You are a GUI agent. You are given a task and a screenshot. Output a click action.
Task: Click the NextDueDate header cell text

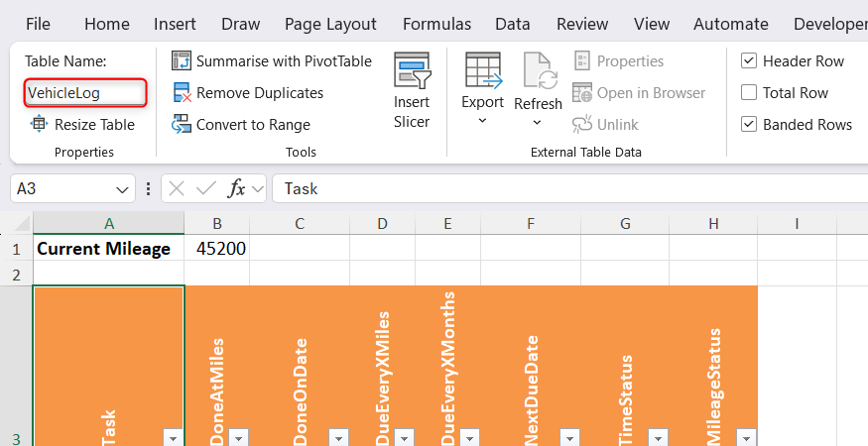point(531,390)
